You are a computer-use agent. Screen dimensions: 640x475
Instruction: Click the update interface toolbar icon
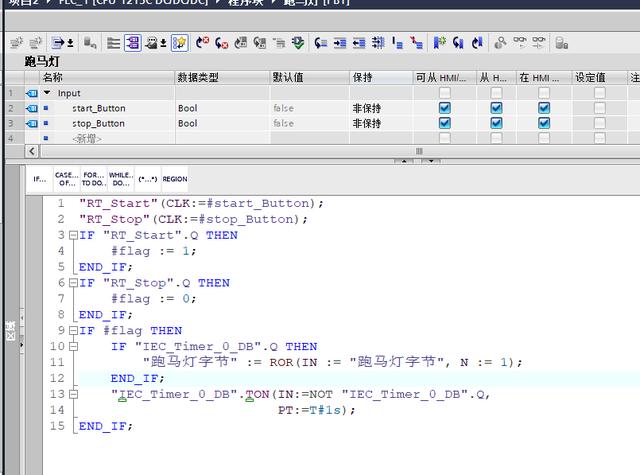coord(58,43)
